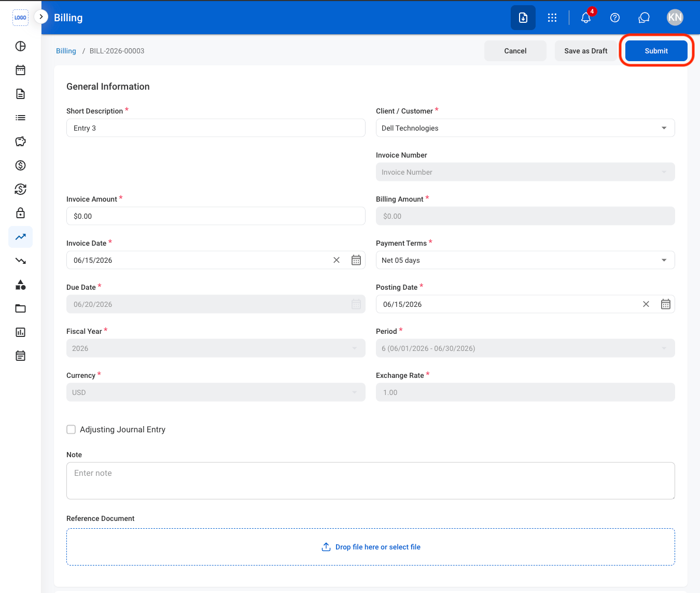Screen dimensions: 700x593
Task: Click the download document header icon
Action: click(523, 18)
